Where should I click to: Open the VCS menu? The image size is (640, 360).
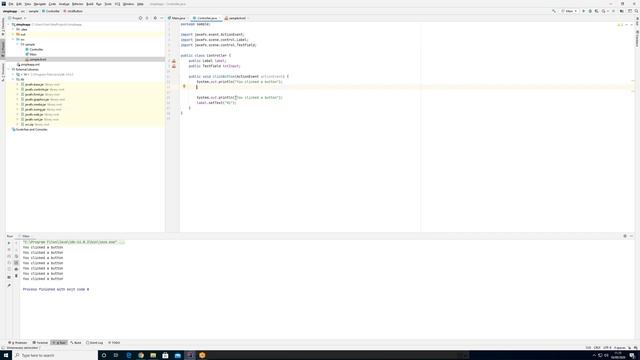click(118, 4)
